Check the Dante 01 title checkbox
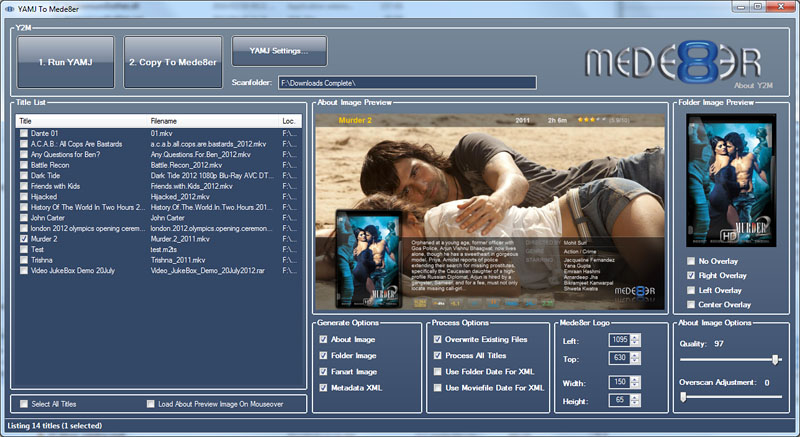This screenshot has width=800, height=437. tap(23, 133)
